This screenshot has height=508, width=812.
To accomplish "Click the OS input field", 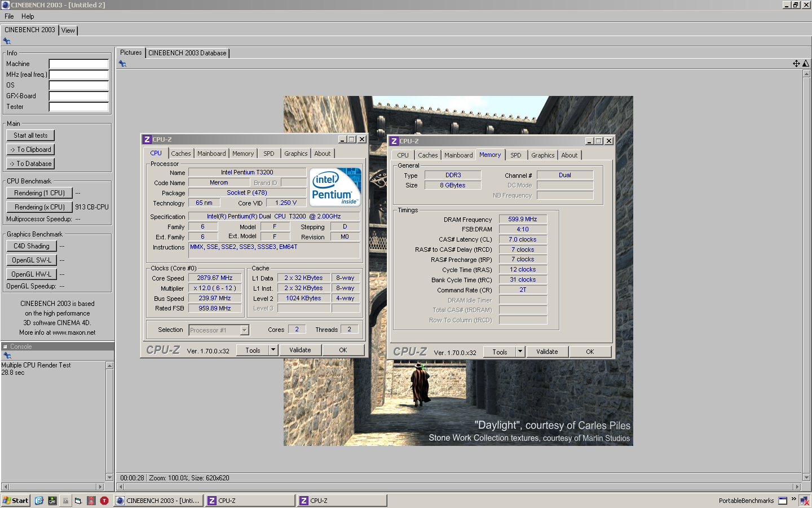I will (x=79, y=85).
